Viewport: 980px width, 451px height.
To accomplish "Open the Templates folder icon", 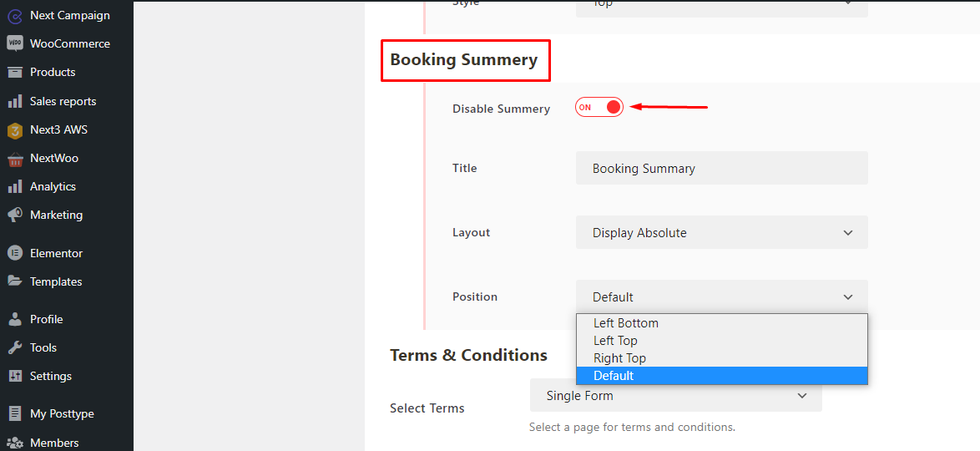I will [14, 281].
